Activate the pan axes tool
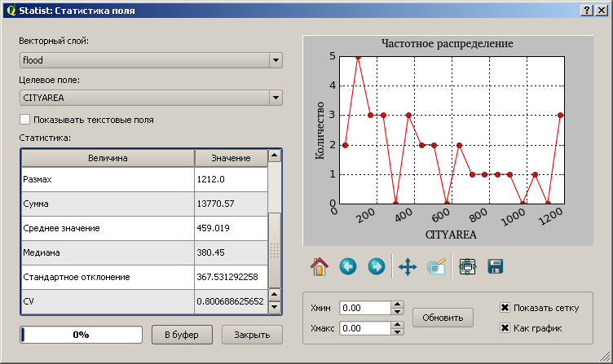The height and width of the screenshot is (364, 613). tap(408, 267)
